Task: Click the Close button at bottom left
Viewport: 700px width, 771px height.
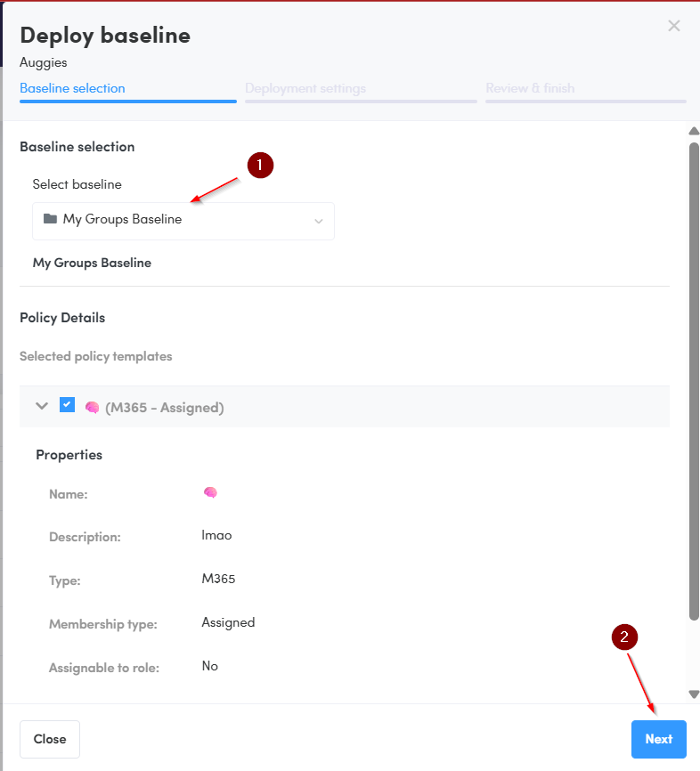Action: [x=50, y=739]
